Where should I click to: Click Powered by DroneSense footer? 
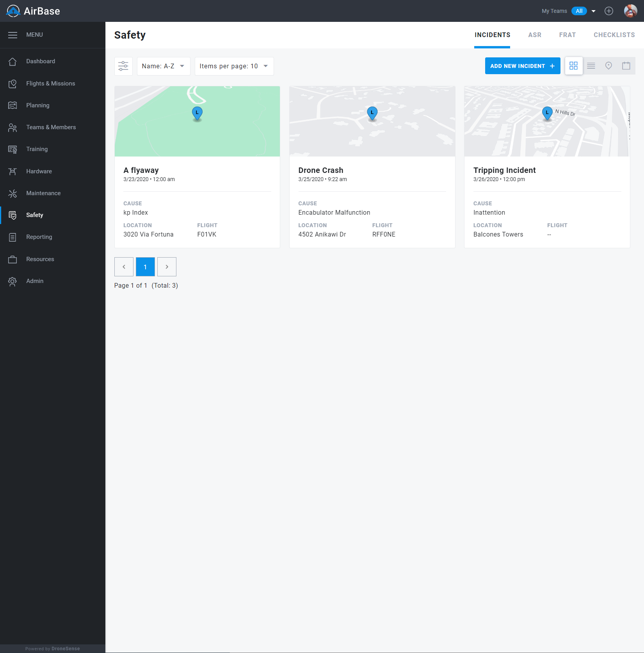pyautogui.click(x=53, y=649)
